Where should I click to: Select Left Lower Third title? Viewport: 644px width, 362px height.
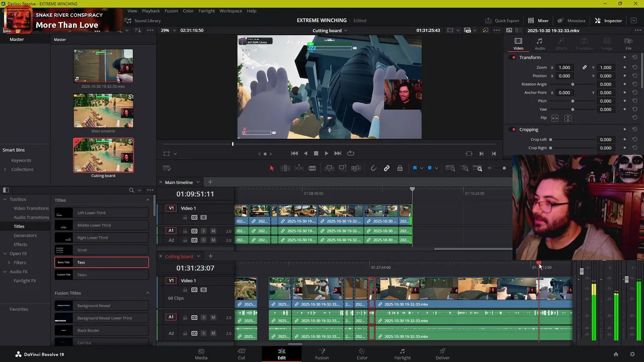pyautogui.click(x=102, y=213)
